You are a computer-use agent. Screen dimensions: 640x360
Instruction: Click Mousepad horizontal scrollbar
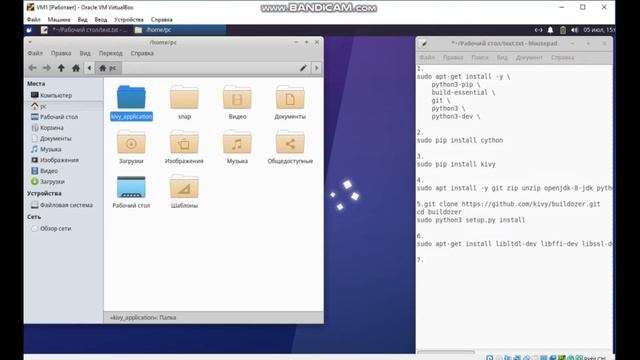click(x=446, y=352)
